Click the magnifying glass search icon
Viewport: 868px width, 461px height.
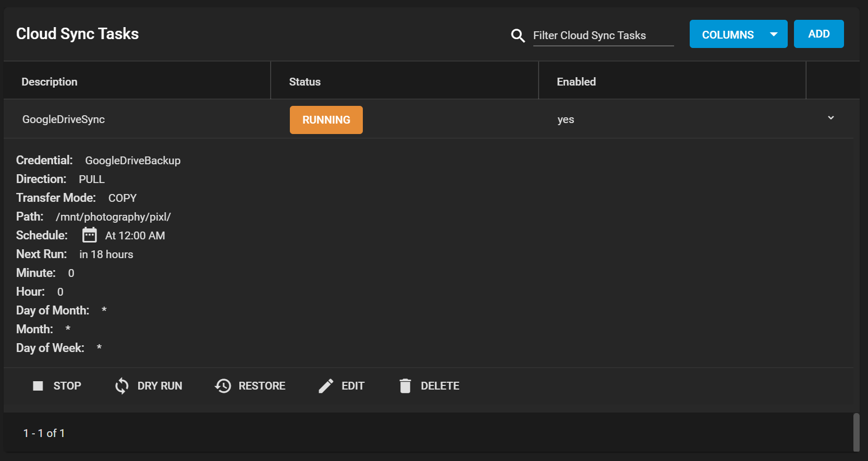tap(518, 35)
